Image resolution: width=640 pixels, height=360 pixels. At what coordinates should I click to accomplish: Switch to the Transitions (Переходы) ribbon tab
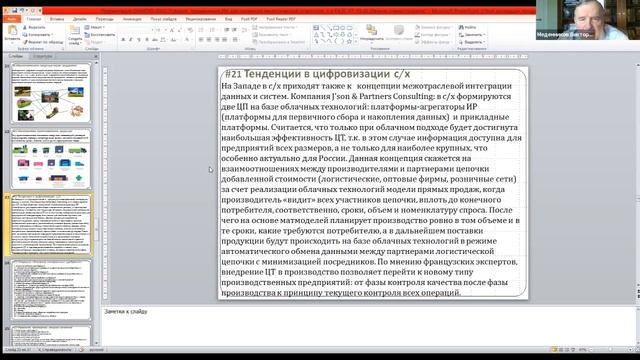click(105, 19)
